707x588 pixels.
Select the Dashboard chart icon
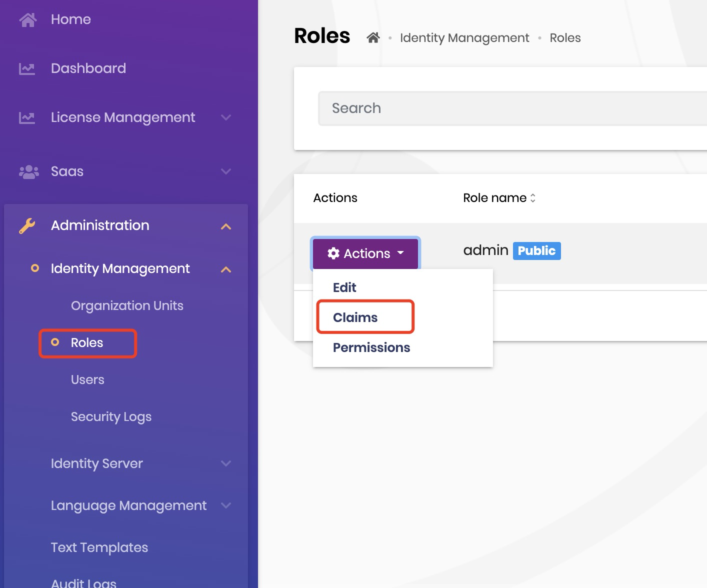tap(27, 68)
